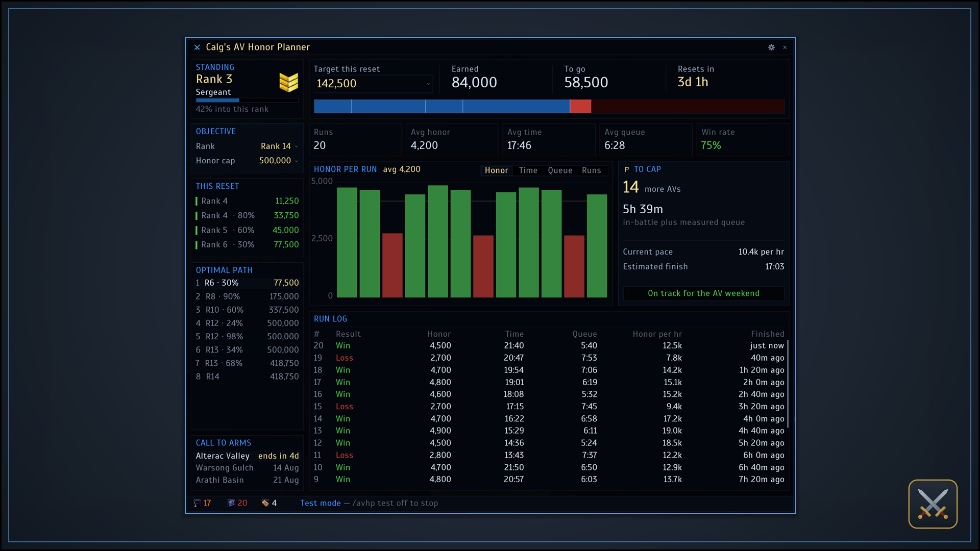
Task: Open the Target this reset dropdown
Action: [x=373, y=84]
